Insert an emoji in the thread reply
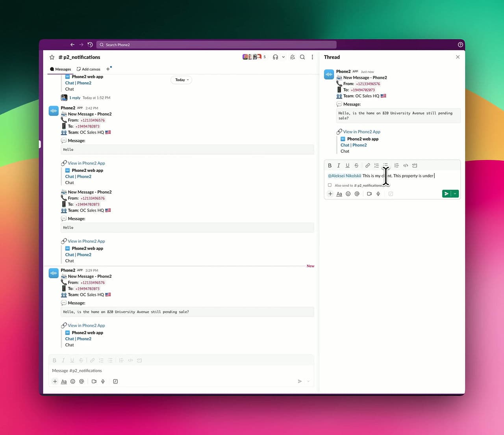Screen dimensions: 504x435 pos(348,193)
